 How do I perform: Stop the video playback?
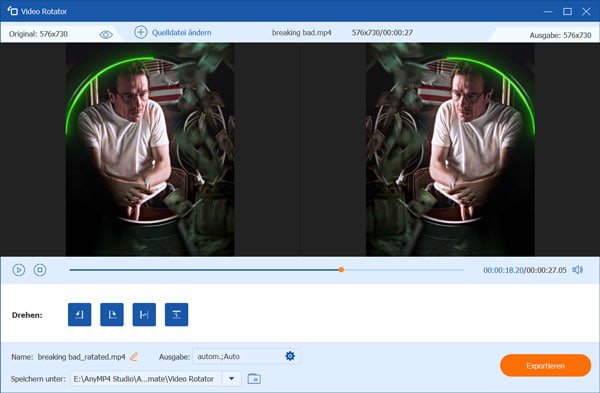pyautogui.click(x=40, y=270)
